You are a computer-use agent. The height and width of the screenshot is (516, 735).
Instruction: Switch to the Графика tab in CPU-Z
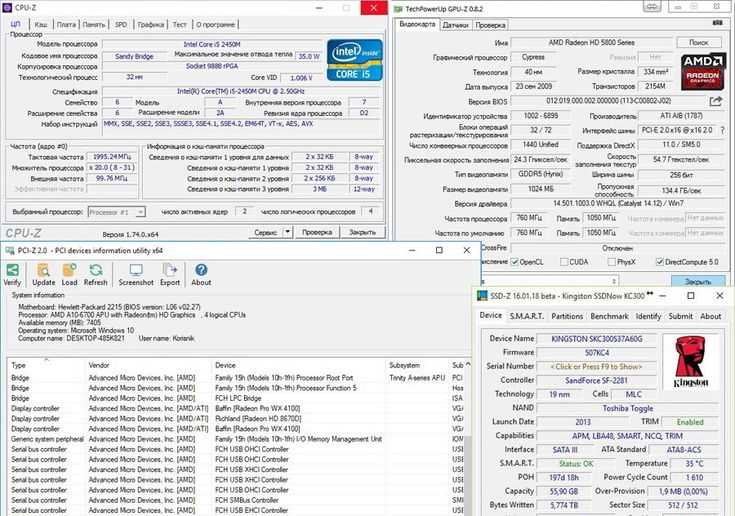150,24
